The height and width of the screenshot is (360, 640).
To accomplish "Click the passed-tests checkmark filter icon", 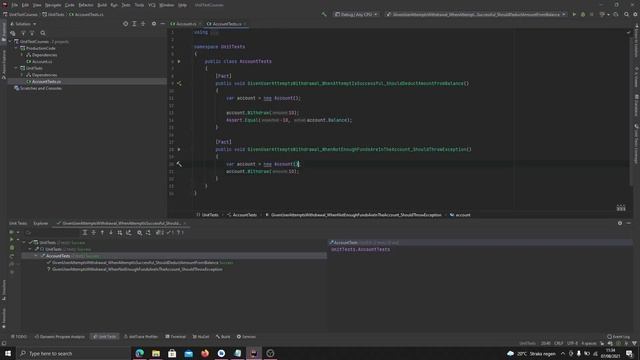I will click(x=169, y=233).
